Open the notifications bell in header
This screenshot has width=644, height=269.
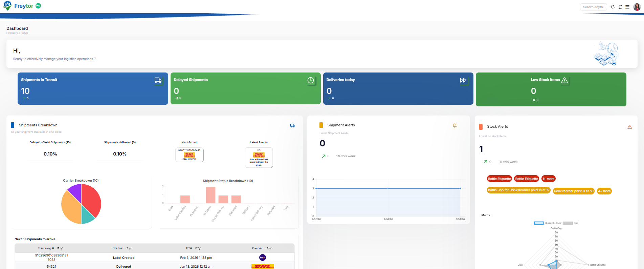(613, 7)
